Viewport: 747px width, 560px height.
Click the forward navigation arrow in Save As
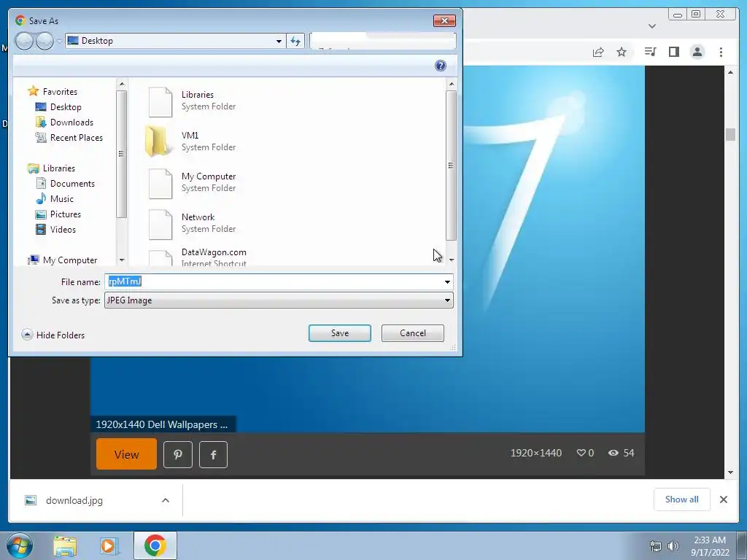pos(44,41)
